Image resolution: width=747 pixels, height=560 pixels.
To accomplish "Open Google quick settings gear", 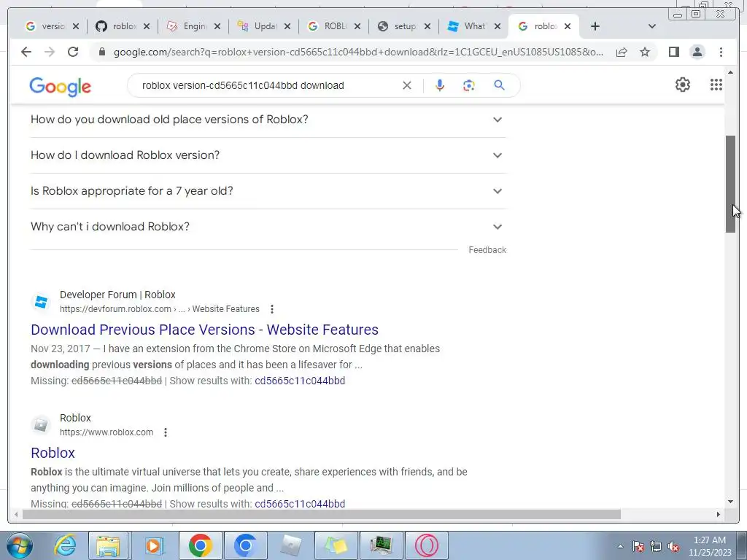I will 683,85.
